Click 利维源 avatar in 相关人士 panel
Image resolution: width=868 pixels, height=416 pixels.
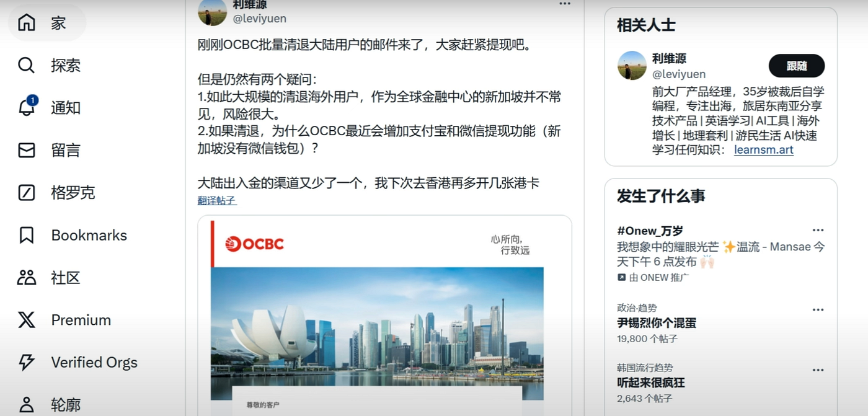(x=632, y=66)
